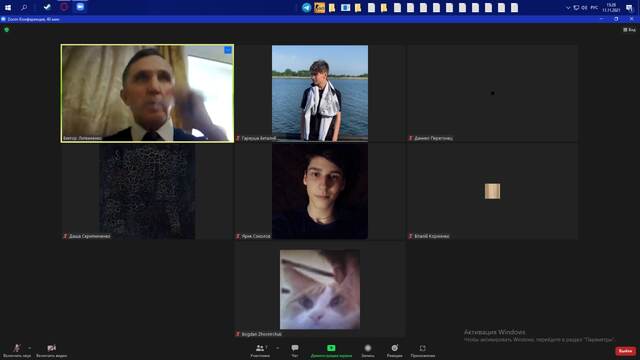Open the options on speaker's video tile
Image resolution: width=640 pixels, height=360 pixels.
228,50
